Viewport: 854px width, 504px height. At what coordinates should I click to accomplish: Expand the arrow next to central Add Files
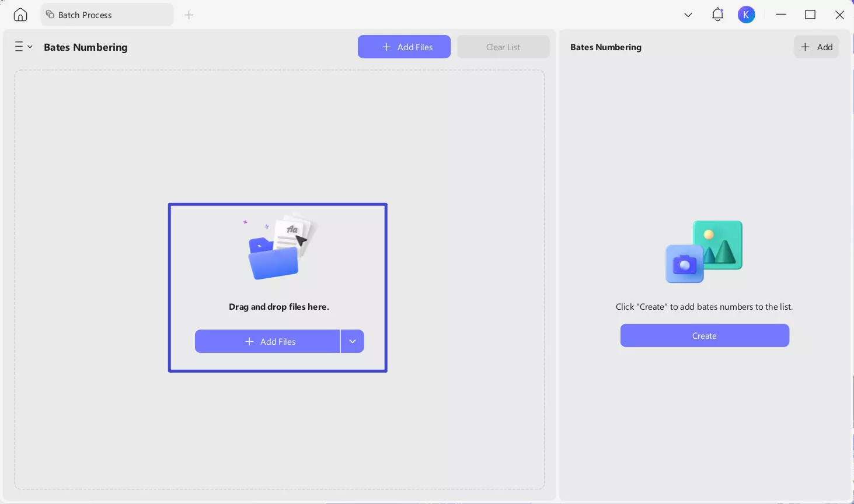click(x=353, y=341)
